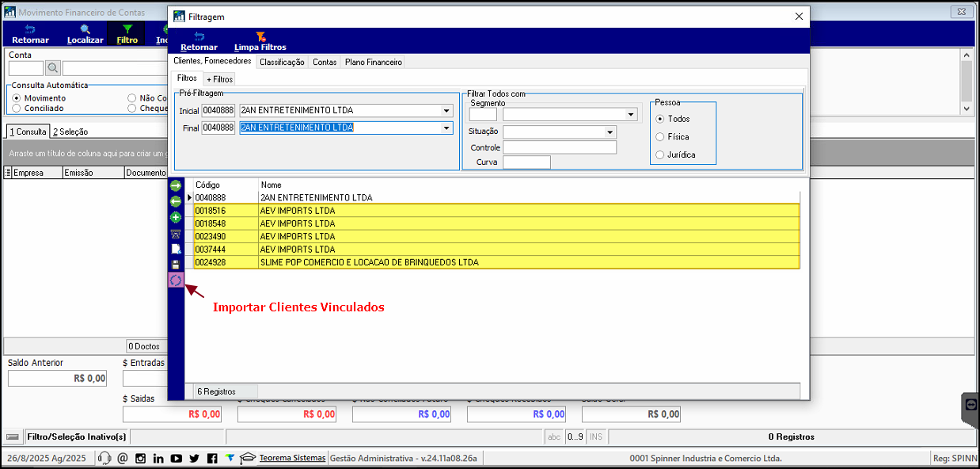Click the graduation cap icon in status bar

point(248,458)
